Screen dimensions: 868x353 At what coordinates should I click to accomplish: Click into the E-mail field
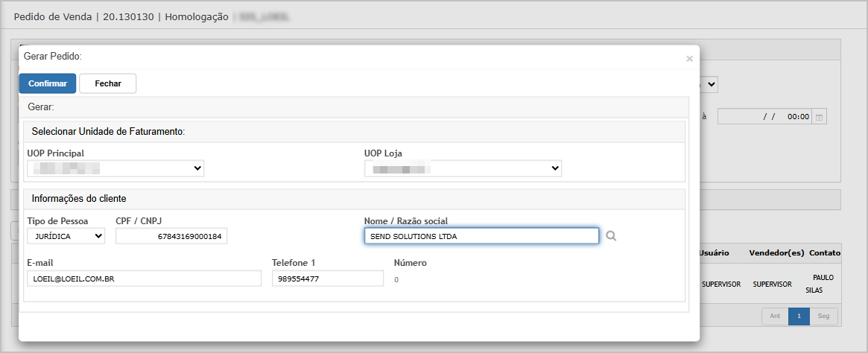pos(144,279)
